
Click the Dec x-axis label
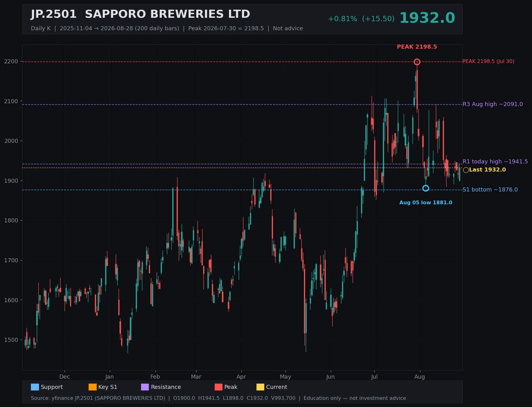click(65, 377)
